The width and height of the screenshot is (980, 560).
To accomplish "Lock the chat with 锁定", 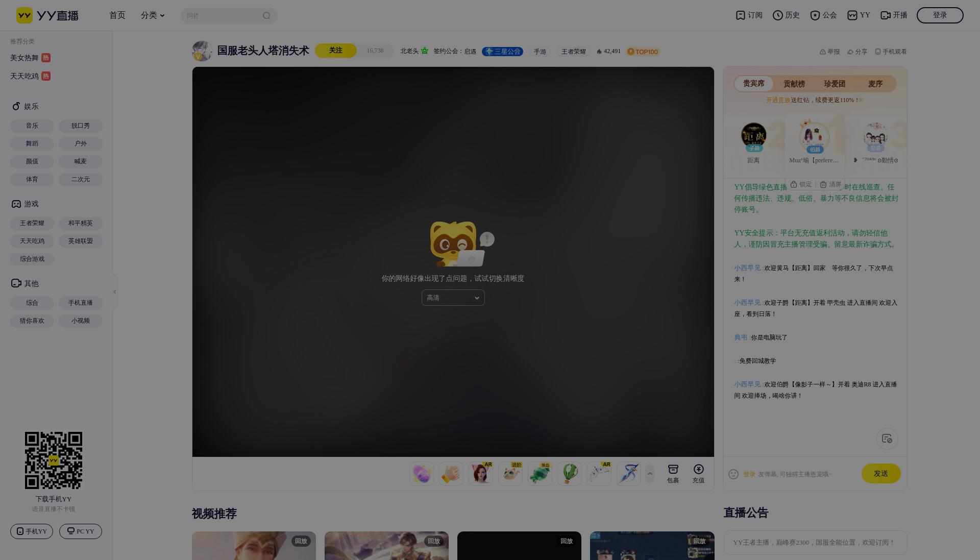I will 801,185.
